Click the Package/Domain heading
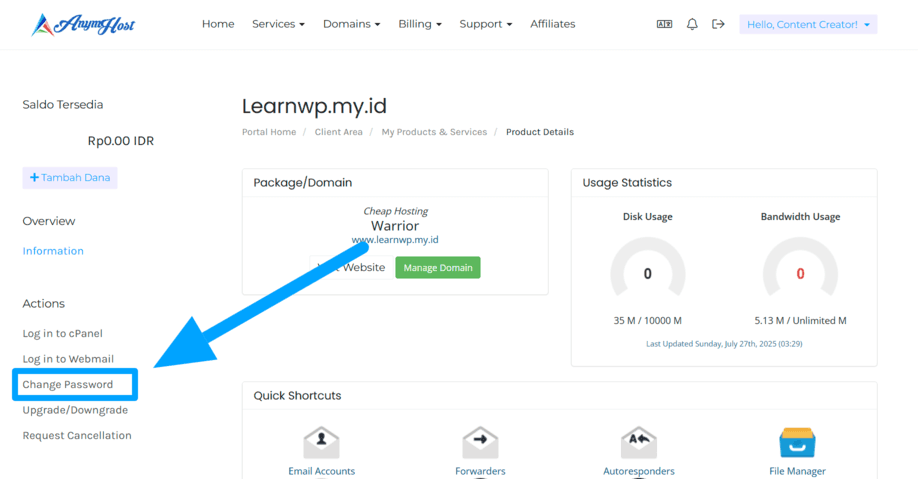The image size is (918, 479). [303, 183]
